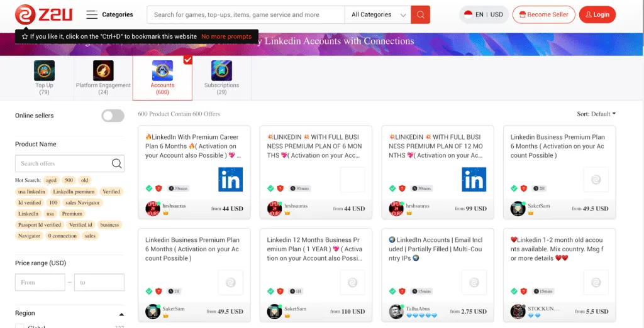Click the Login button
The image size is (644, 328).
click(597, 15)
